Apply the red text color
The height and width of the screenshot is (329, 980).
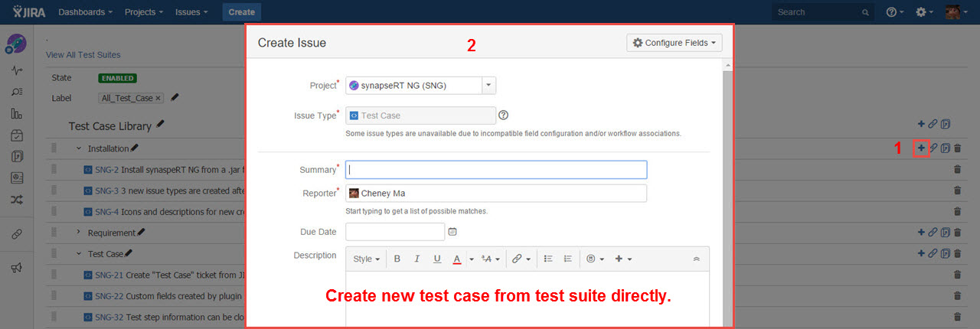tap(457, 259)
